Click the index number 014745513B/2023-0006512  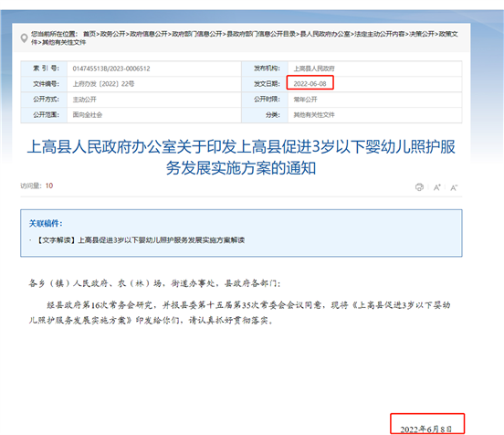pos(111,69)
